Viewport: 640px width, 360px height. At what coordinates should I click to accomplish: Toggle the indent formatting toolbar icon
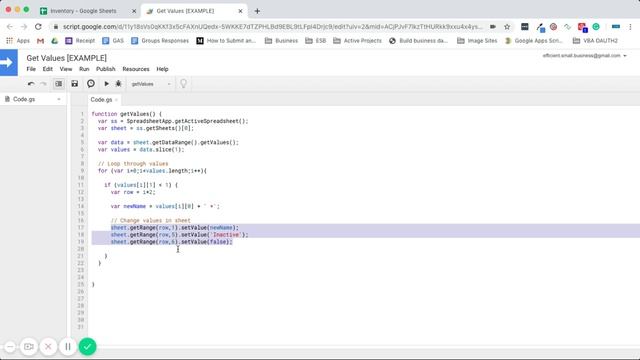pos(59,84)
